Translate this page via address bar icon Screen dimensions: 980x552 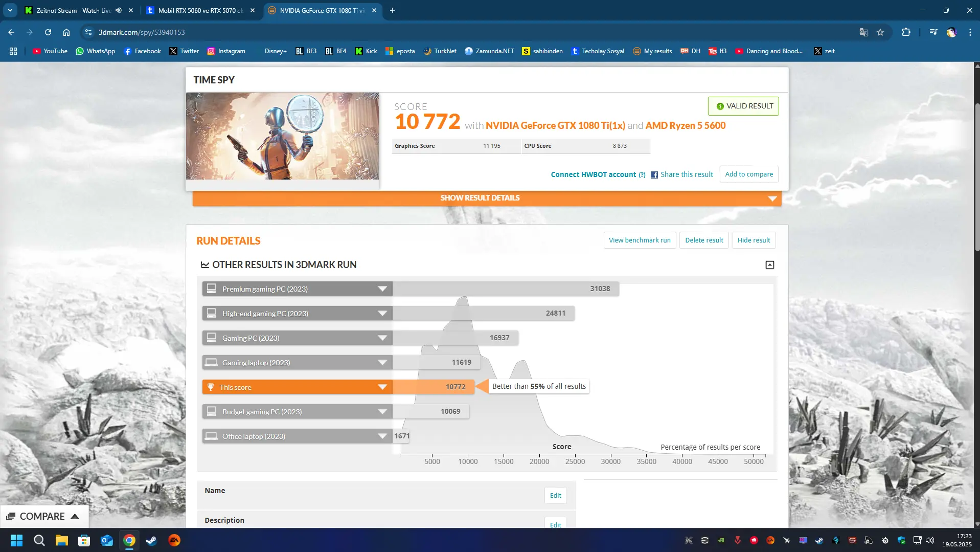coord(864,32)
